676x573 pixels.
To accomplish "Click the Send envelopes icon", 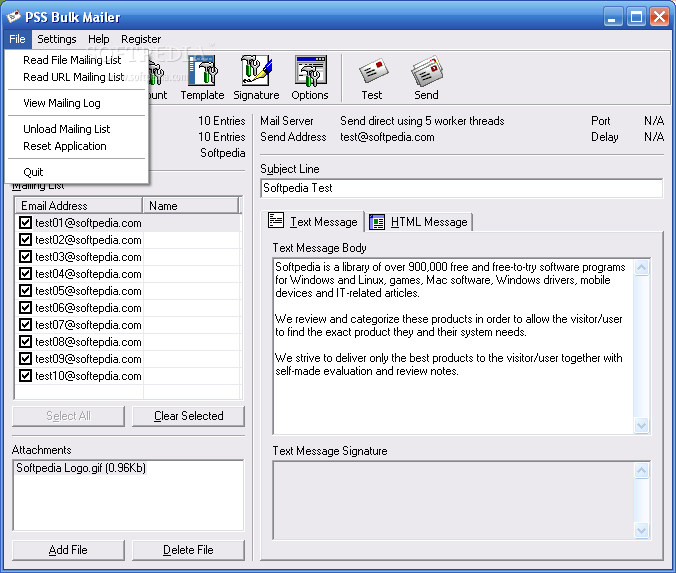I will 427,71.
